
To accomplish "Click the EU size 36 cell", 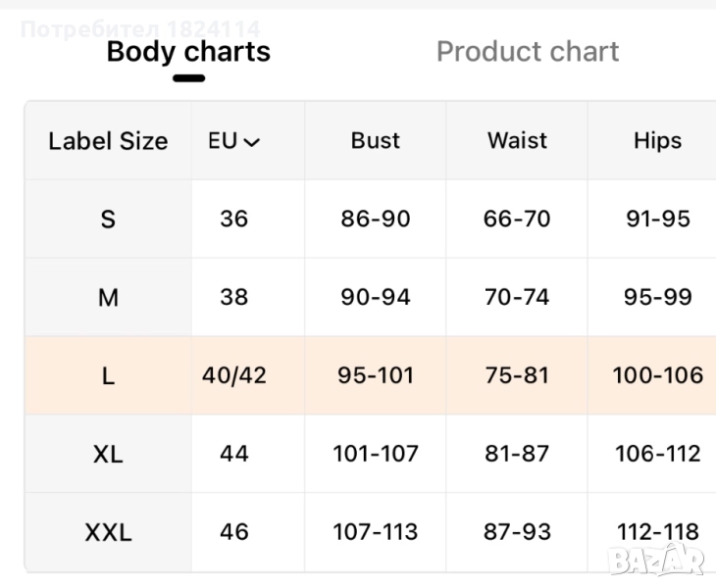I will (x=234, y=219).
